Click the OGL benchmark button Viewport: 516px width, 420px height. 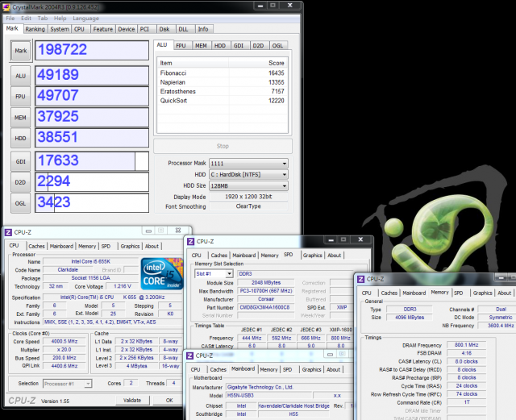pyautogui.click(x=20, y=203)
